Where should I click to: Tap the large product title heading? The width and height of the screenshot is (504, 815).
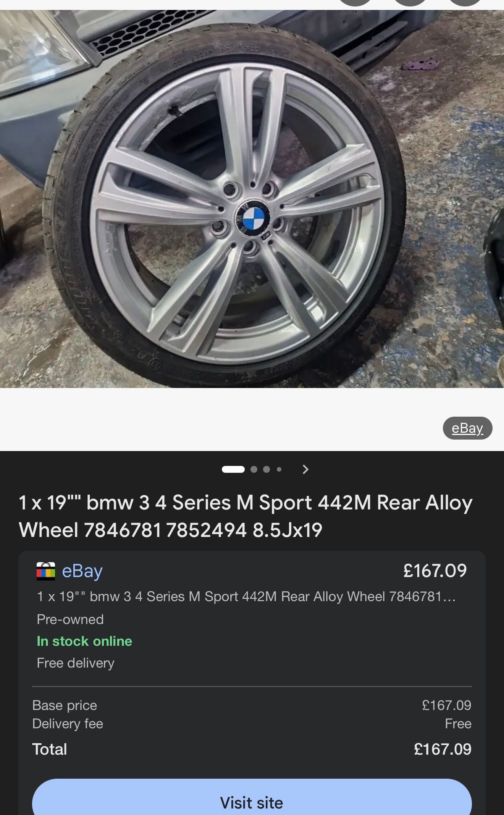click(246, 516)
